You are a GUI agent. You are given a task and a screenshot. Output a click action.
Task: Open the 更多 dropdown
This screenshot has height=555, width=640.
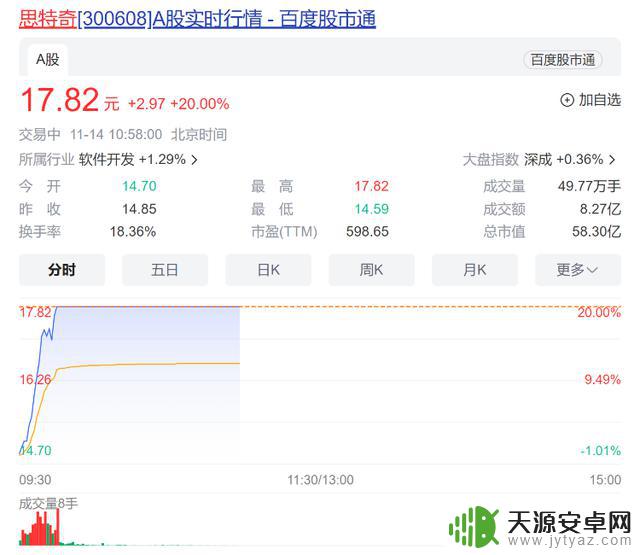[x=578, y=270]
